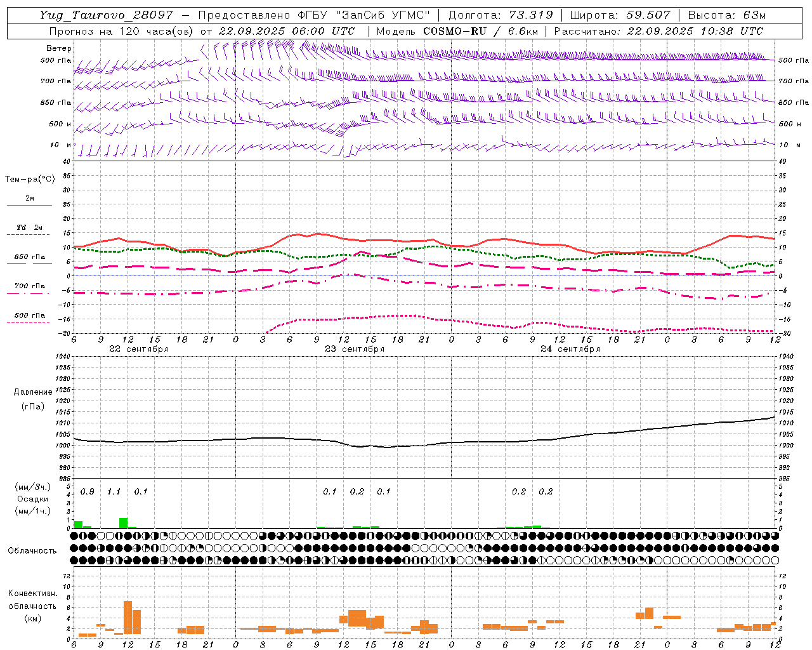Click the Конвективн. panel label
The image size is (812, 650).
point(33,594)
